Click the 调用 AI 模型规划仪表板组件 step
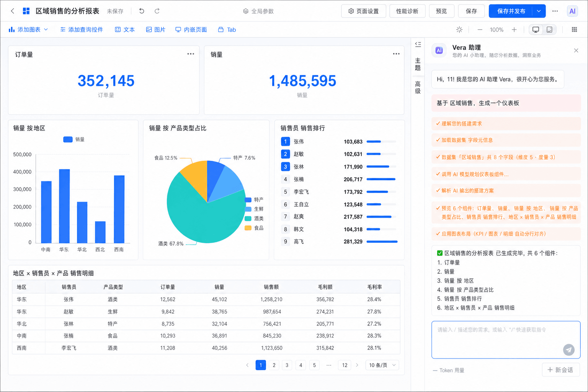The image size is (588, 392). [506, 174]
